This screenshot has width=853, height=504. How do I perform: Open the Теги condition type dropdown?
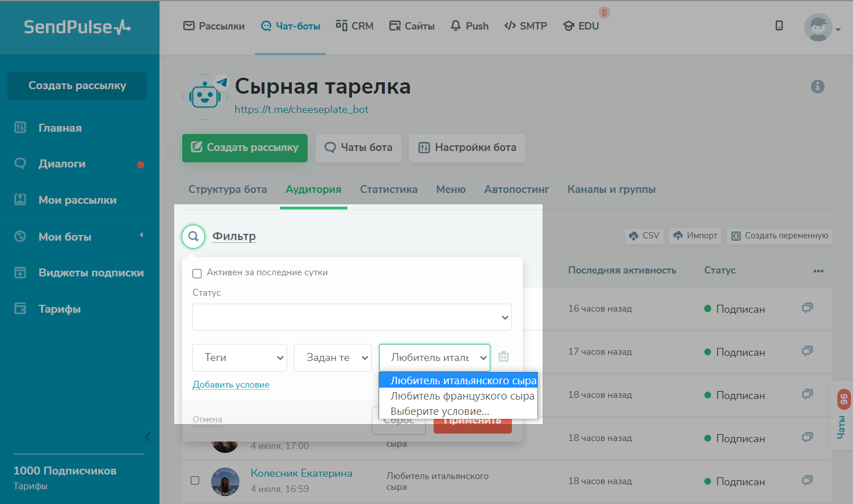click(239, 358)
